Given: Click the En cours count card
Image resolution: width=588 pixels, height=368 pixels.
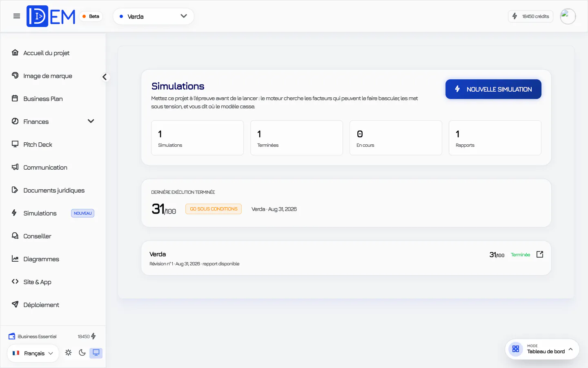Looking at the screenshot, I should coord(396,138).
